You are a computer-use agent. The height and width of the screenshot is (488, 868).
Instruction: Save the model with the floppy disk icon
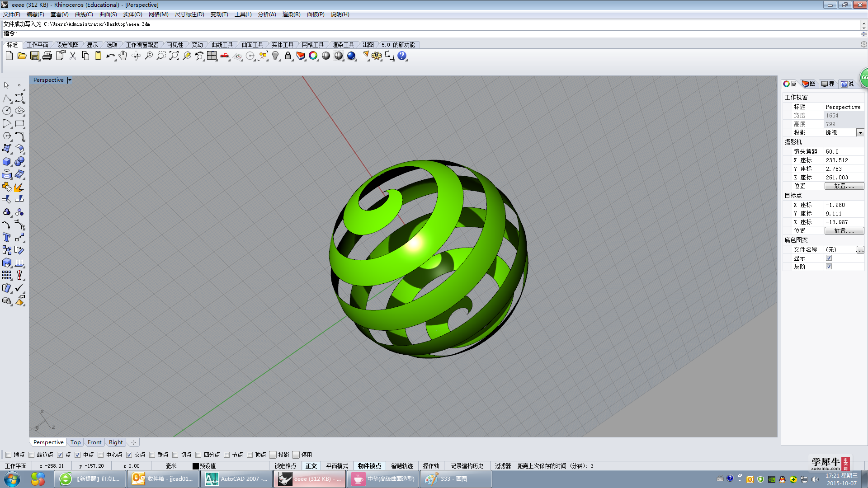(35, 56)
